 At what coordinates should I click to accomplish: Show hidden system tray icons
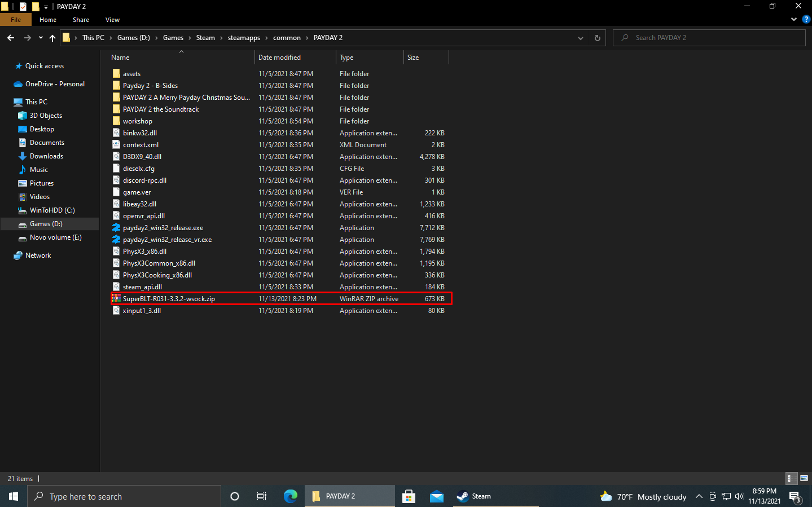[699, 496]
